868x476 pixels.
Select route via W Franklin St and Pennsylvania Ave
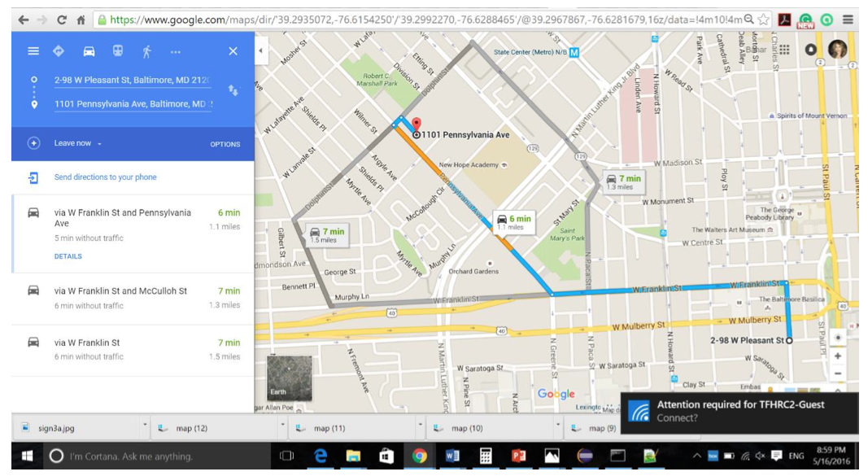(x=133, y=233)
